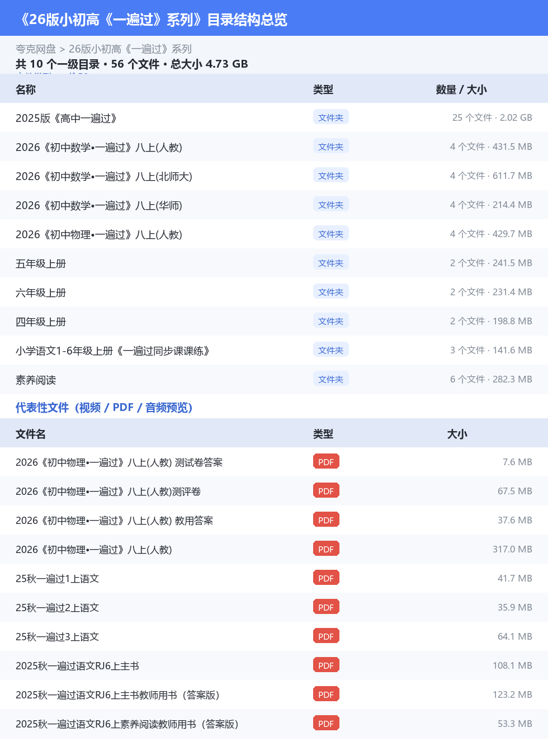Image resolution: width=548 pixels, height=756 pixels.
Task: Click the folder named 2026《初中物理•一遍过》八上(人教)
Action: coord(99,234)
